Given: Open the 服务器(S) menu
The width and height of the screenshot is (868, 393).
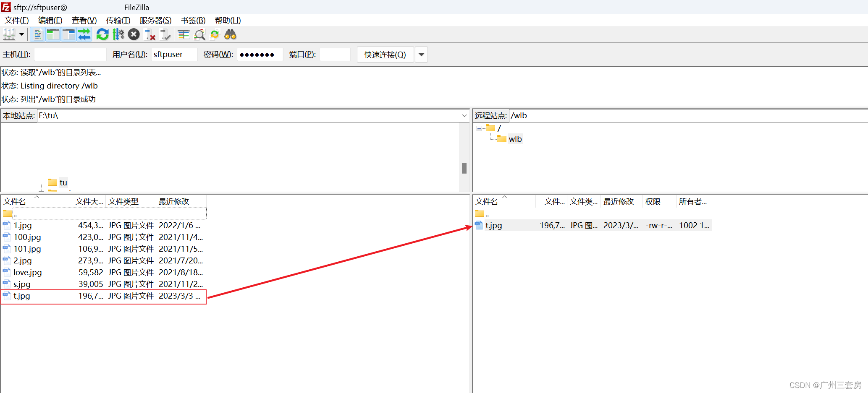Looking at the screenshot, I should [155, 20].
